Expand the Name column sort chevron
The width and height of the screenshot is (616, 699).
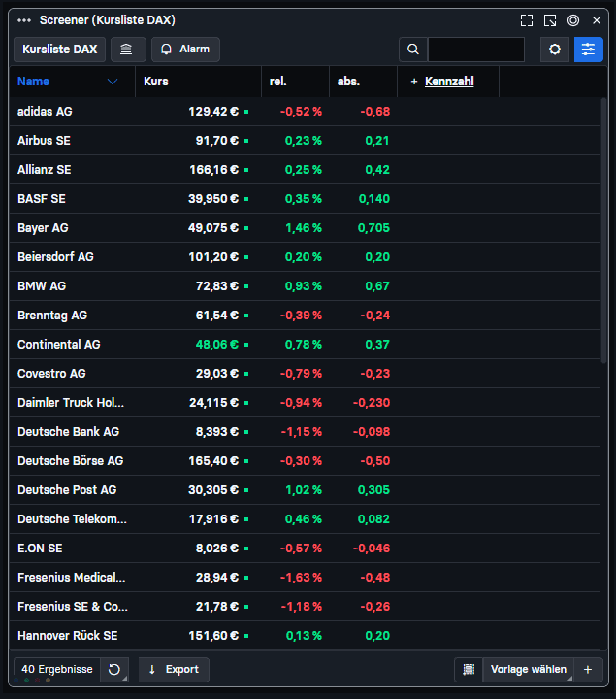[113, 82]
